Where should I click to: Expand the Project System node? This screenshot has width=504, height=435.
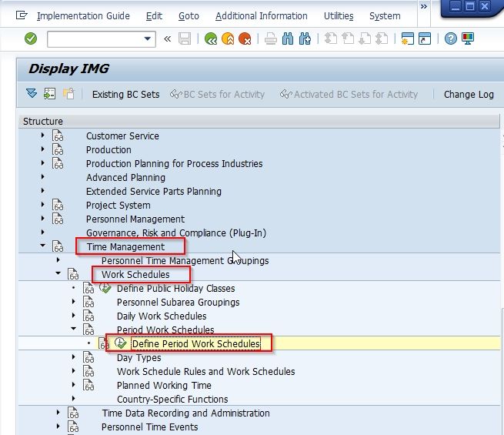(x=43, y=205)
